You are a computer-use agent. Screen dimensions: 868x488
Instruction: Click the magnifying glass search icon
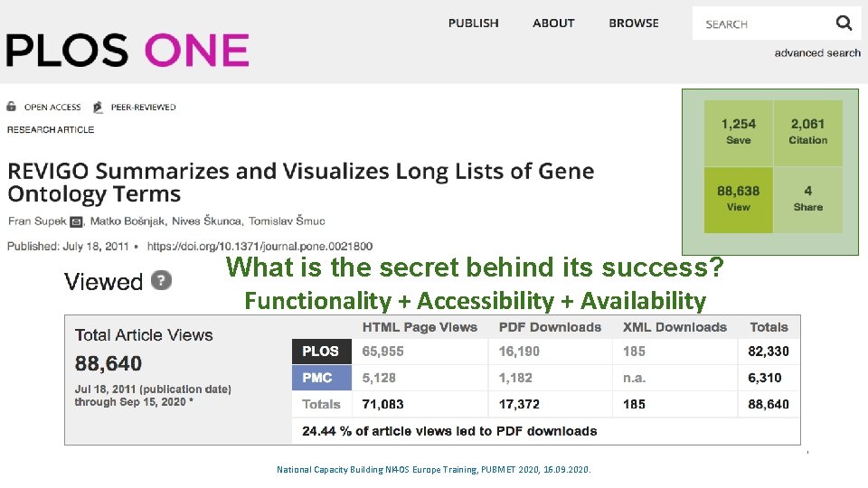pos(844,23)
